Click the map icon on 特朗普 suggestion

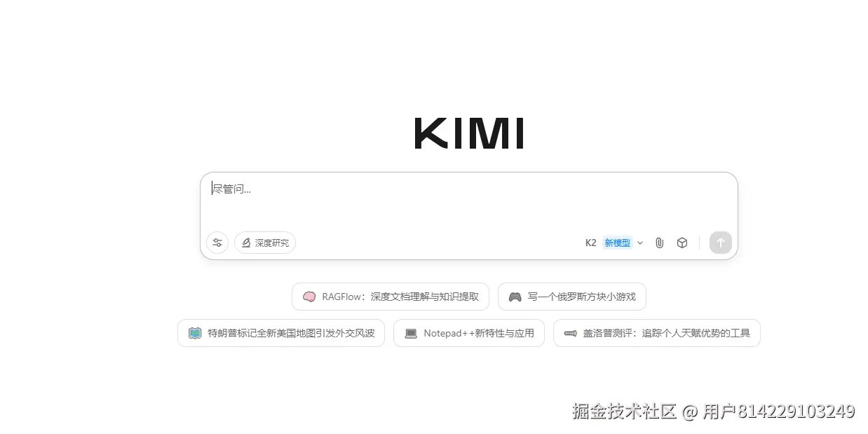click(x=195, y=333)
